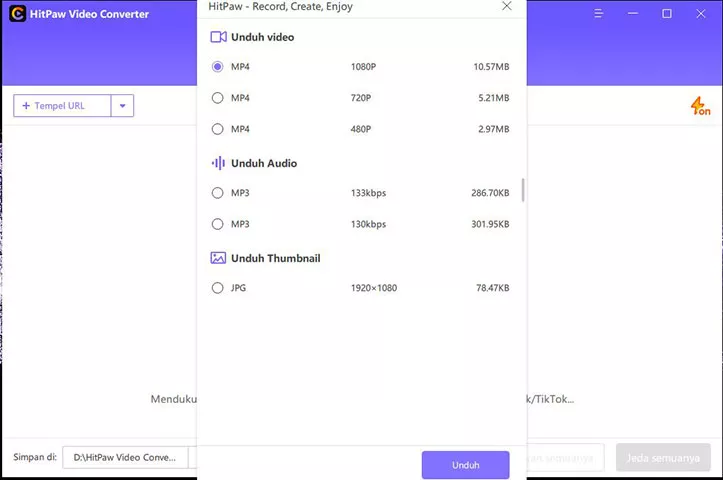
Task: Click the 10.57MB file size text
Action: point(491,67)
